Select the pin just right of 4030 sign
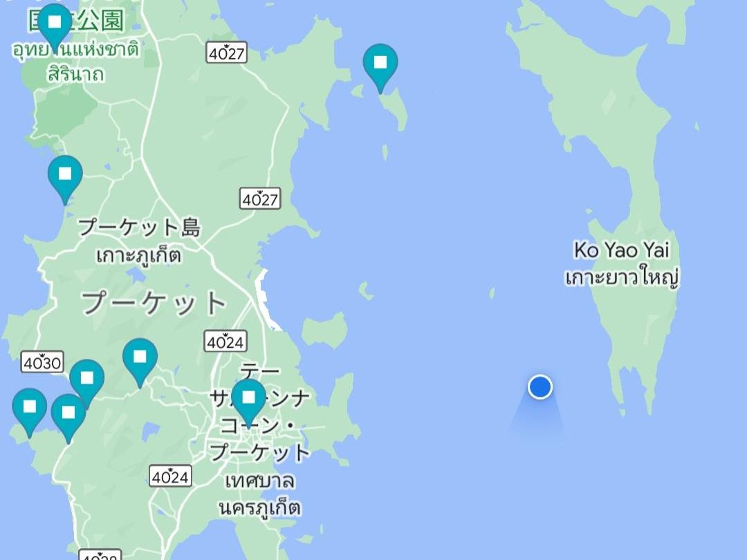 86,382
